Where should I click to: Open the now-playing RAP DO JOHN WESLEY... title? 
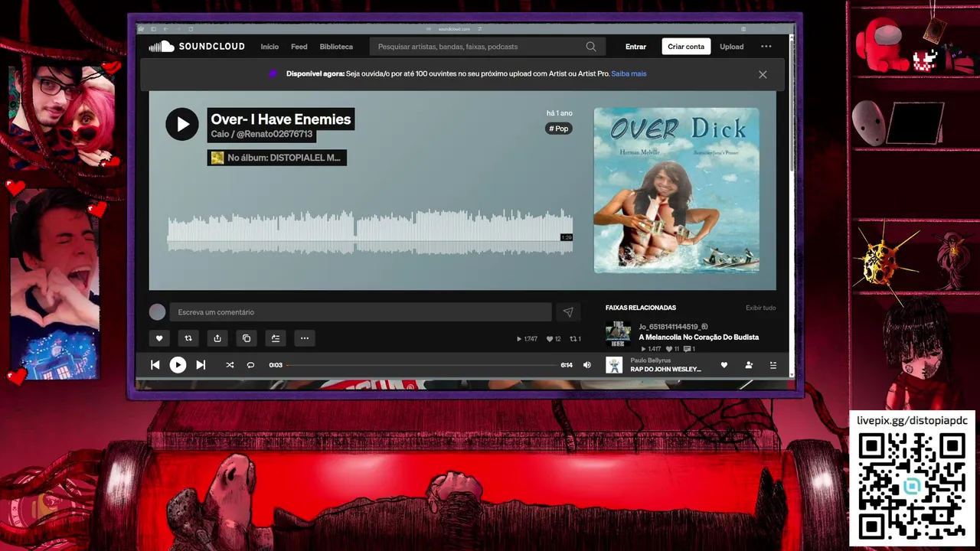coord(665,370)
